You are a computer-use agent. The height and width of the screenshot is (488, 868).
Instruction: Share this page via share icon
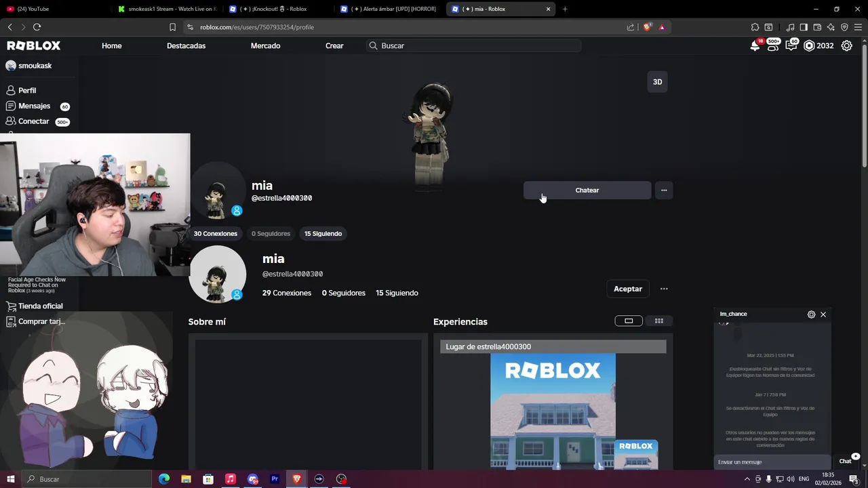[x=631, y=27]
